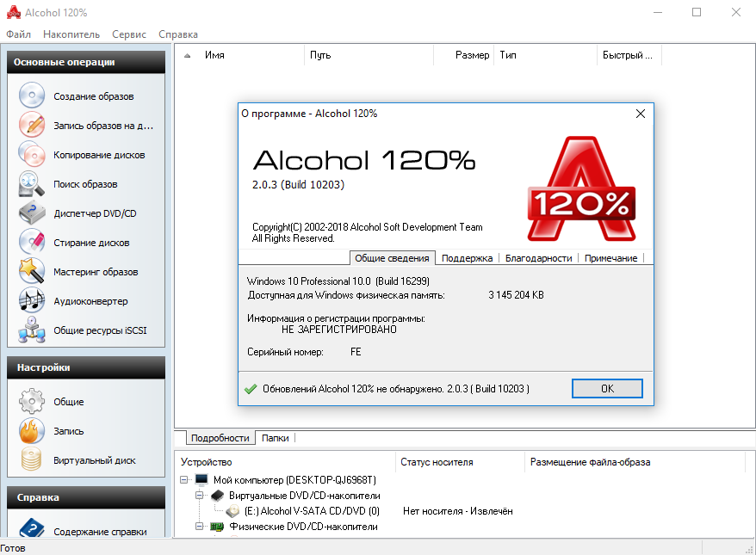
Task: Click the serial number value FE
Action: coord(356,352)
